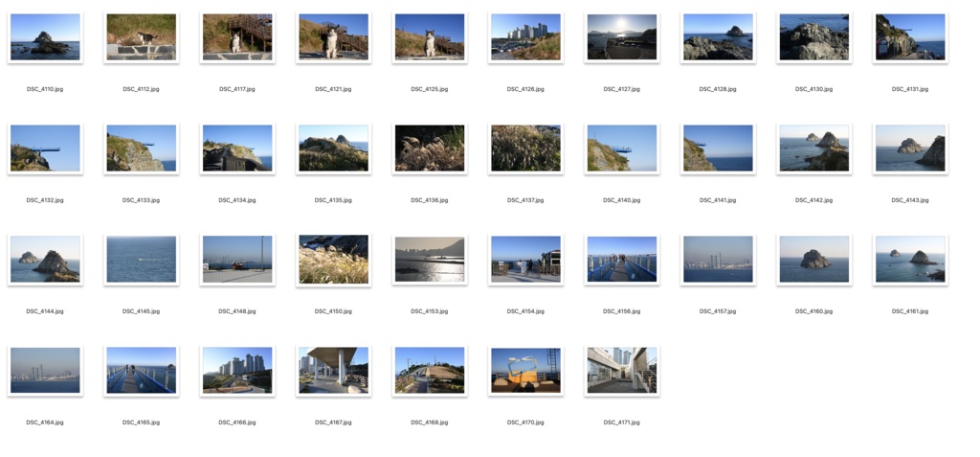This screenshot has width=980, height=457.
Task: Select the DSC_4165.jpg thumbnail
Action: click(x=142, y=371)
